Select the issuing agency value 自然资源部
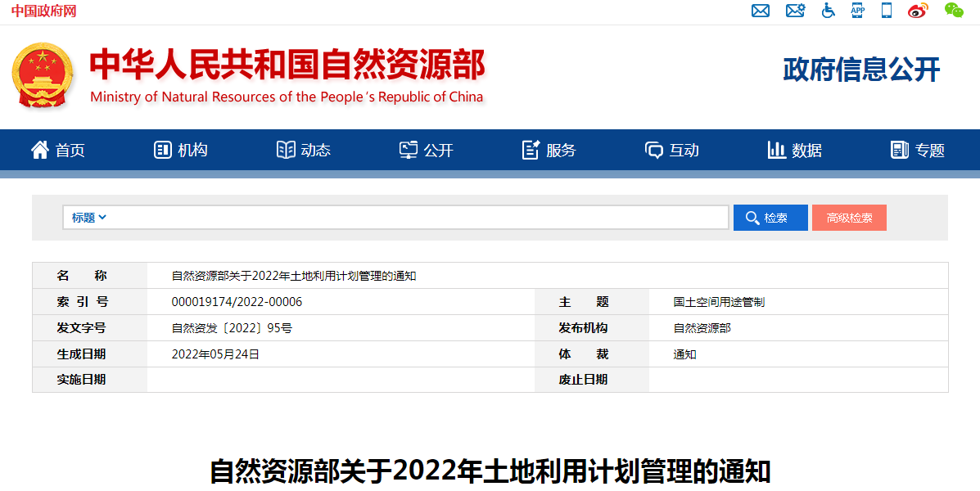The image size is (980, 491). (702, 328)
